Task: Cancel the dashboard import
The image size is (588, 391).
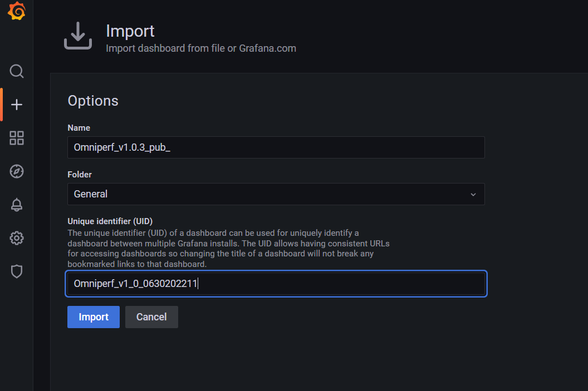Action: [151, 317]
